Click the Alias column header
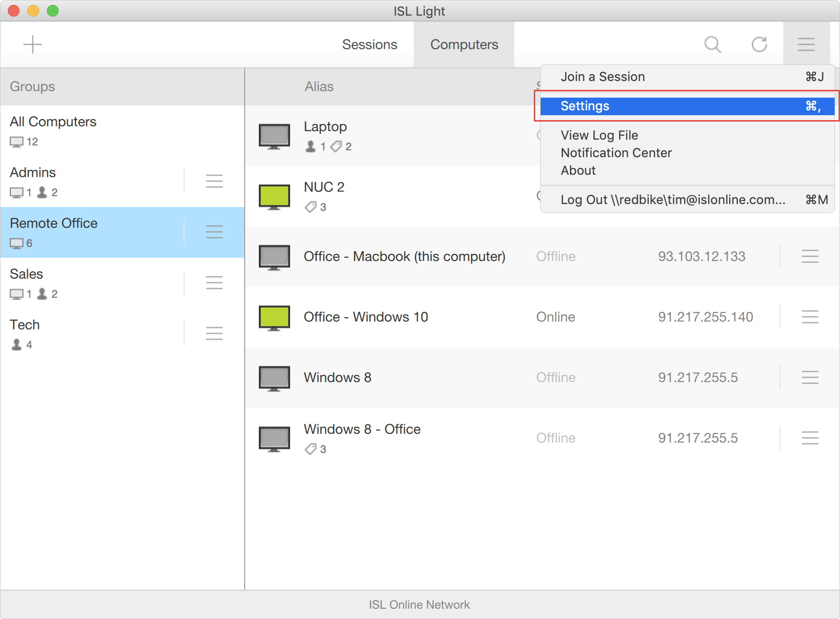Image resolution: width=840 pixels, height=619 pixels. click(x=319, y=86)
